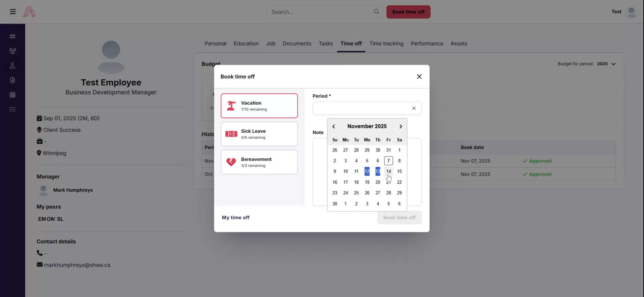Viewport: 644px width, 297px height.
Task: Clear the Period field with X
Action: [x=414, y=108]
